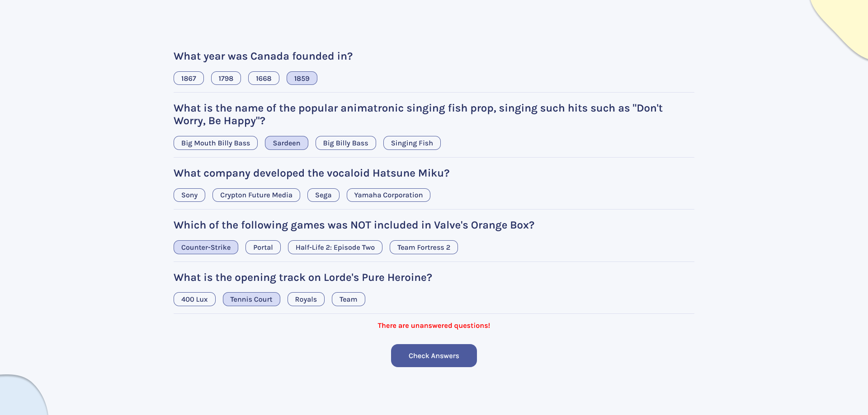The height and width of the screenshot is (415, 868).
Task: Deselect the highlighted 1859 answer
Action: click(302, 78)
